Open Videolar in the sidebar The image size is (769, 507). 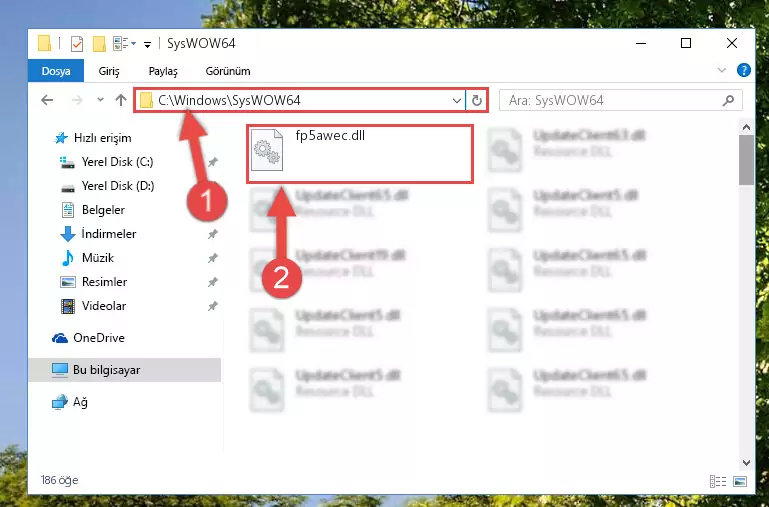click(104, 306)
